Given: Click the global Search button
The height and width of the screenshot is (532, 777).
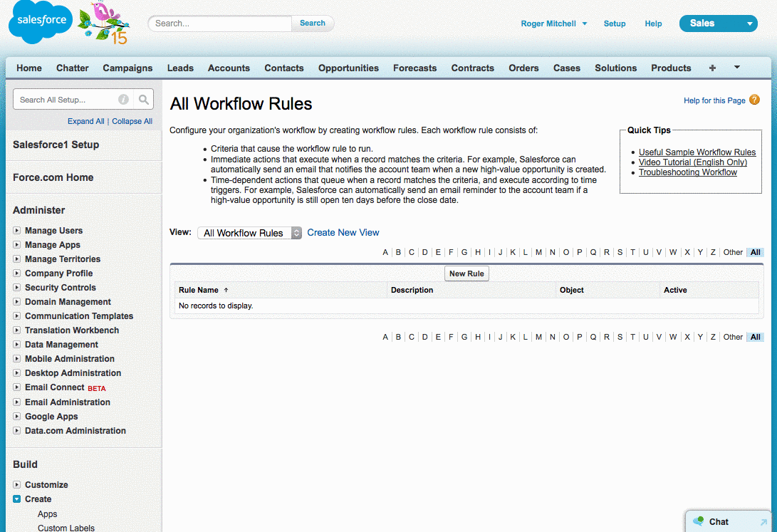Looking at the screenshot, I should [313, 24].
